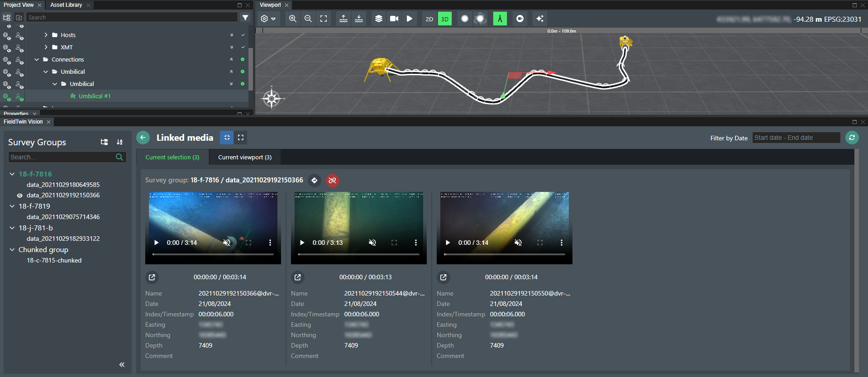Click the third video's progress bar
This screenshot has height=377, width=868.
click(x=505, y=254)
